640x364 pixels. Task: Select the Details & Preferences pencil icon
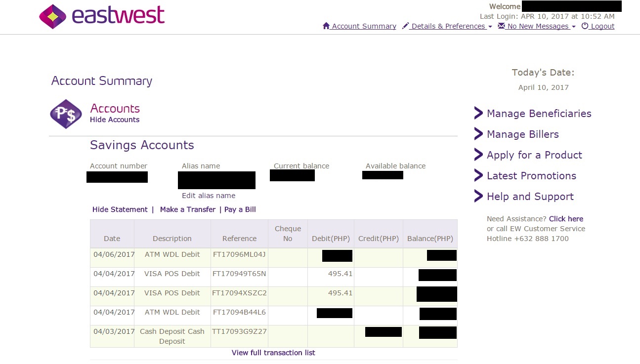point(406,25)
